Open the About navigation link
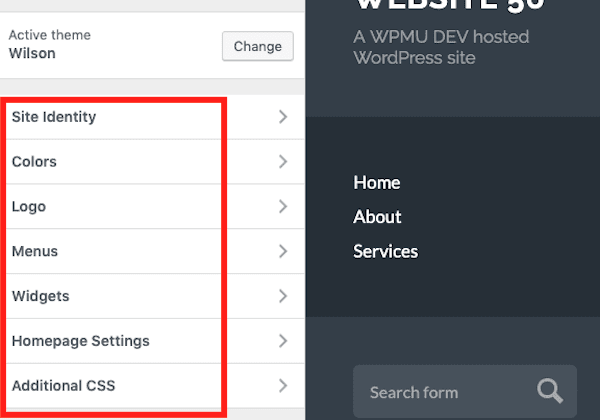The width and height of the screenshot is (600, 420). pyautogui.click(x=377, y=217)
